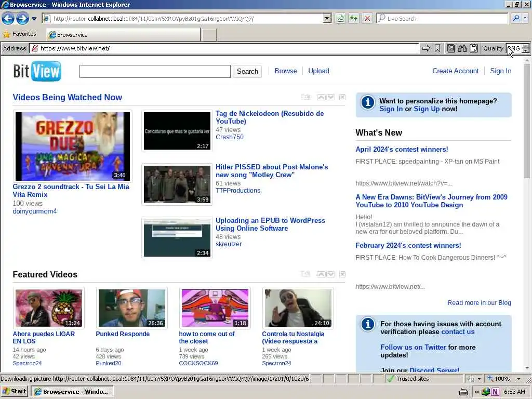This screenshot has width=532, height=399.
Task: Click Edit beside Videos Being Watched Now
Action: pyautogui.click(x=305, y=97)
